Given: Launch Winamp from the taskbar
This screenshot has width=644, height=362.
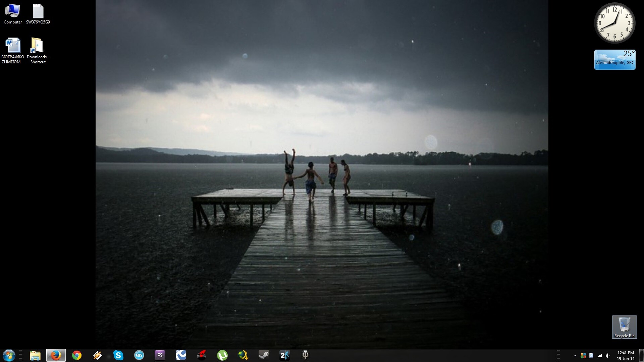Looking at the screenshot, I should [x=98, y=355].
